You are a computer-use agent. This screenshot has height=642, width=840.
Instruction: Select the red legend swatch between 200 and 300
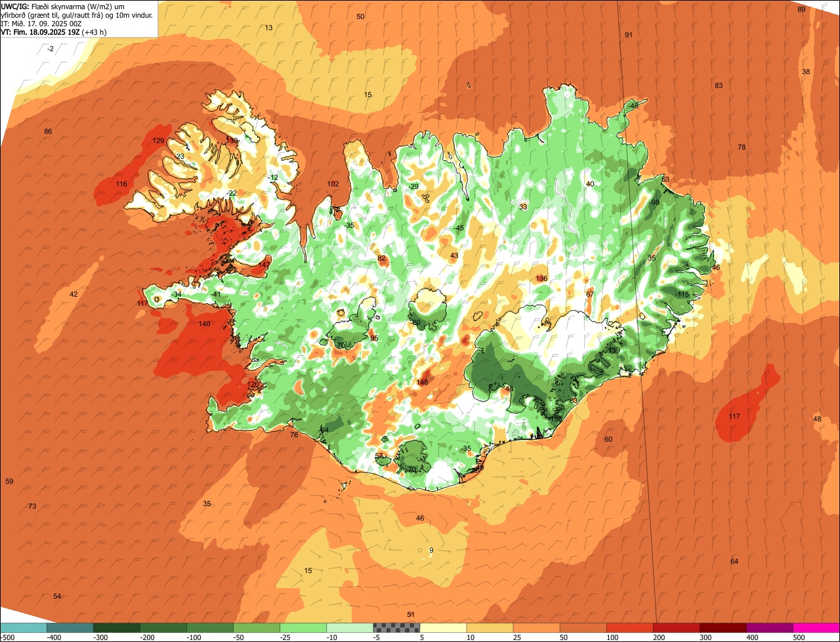click(x=677, y=628)
